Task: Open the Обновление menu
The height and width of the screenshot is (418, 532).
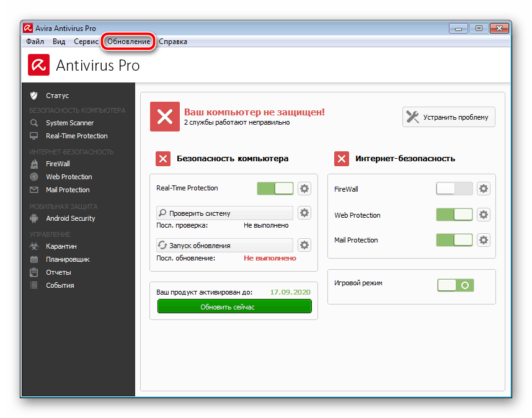Action: pos(128,42)
